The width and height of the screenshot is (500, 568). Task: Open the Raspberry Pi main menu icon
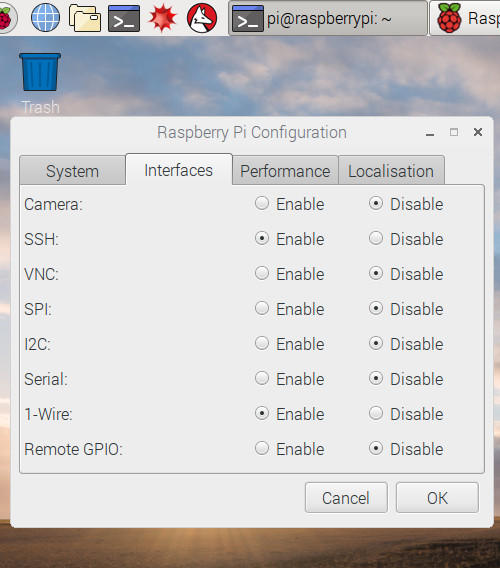[x=6, y=18]
